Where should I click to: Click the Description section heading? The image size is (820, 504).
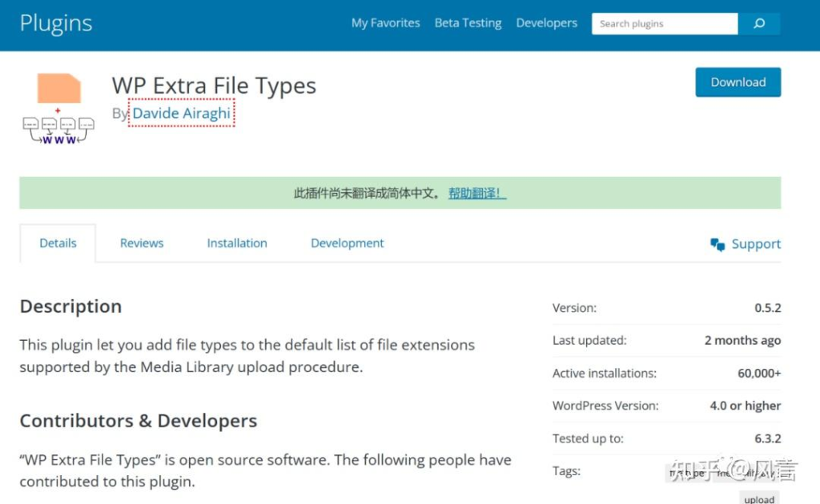(70, 306)
